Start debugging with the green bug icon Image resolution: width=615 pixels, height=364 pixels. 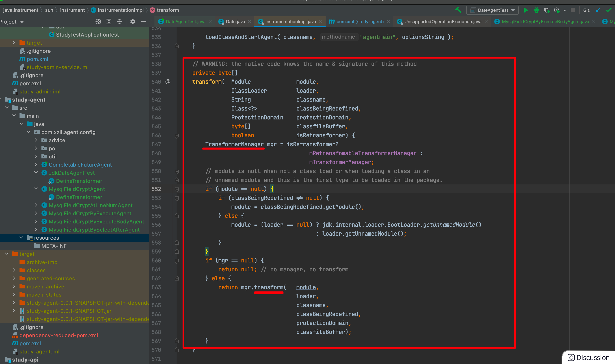coord(537,10)
